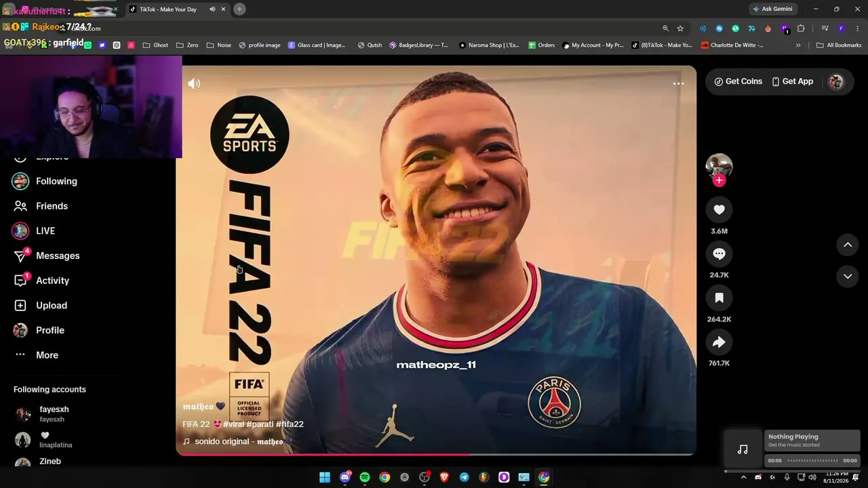Open the Ghost bookmarks folder
Viewport: 868px width, 488px height.
[x=155, y=45]
